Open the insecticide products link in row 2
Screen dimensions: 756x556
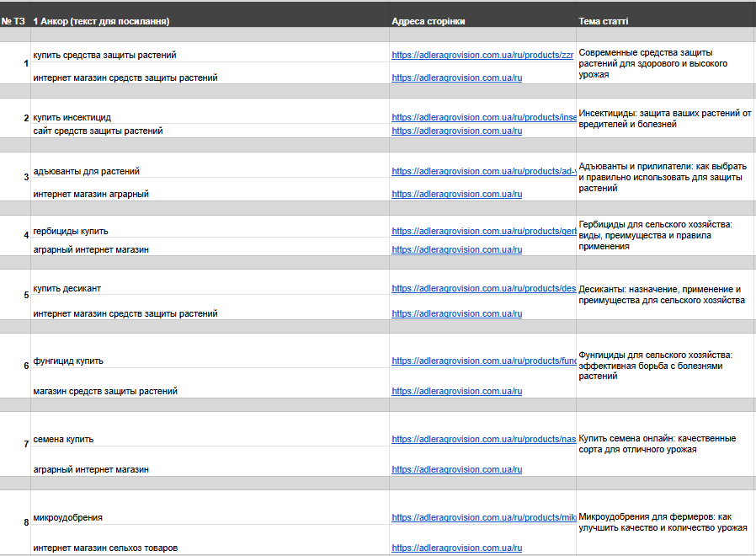(x=484, y=118)
